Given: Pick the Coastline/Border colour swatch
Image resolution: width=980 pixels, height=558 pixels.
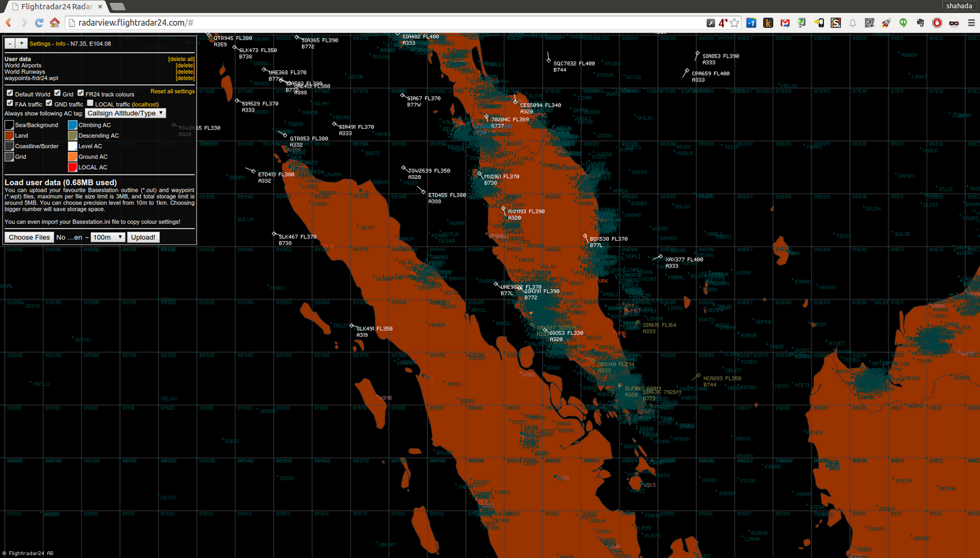Looking at the screenshot, I should pos(9,146).
